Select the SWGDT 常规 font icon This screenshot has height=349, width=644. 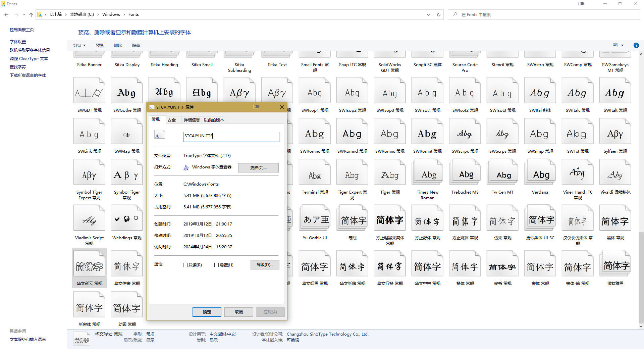pyautogui.click(x=89, y=91)
